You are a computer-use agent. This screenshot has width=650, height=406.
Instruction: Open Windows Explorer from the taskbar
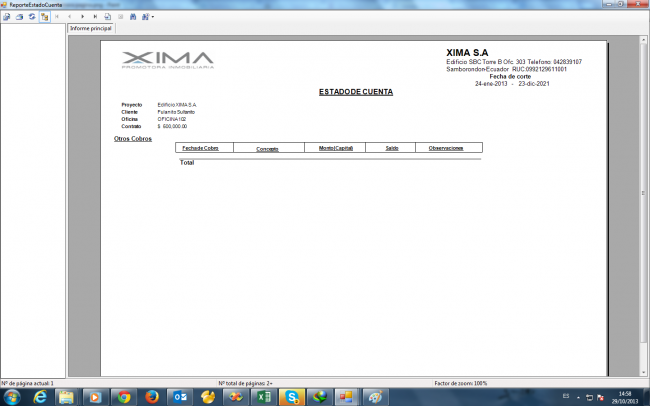[66, 397]
